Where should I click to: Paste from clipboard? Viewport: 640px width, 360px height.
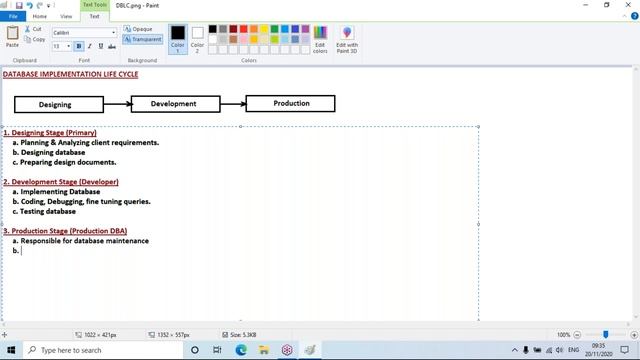click(x=12, y=37)
